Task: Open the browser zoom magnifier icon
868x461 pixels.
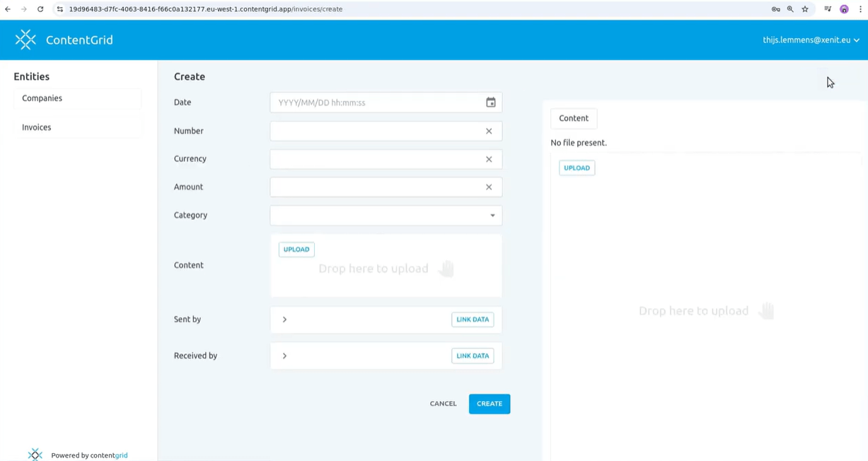Action: (790, 9)
